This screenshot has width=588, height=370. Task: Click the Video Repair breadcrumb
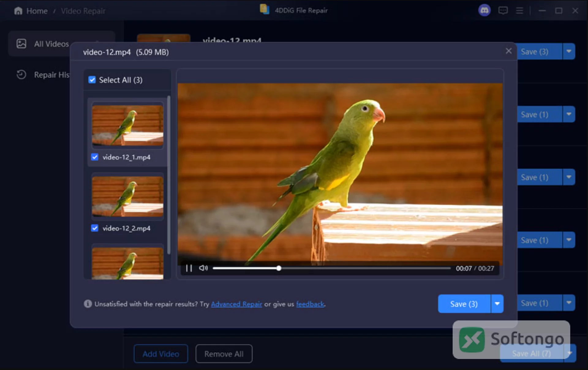click(x=83, y=11)
